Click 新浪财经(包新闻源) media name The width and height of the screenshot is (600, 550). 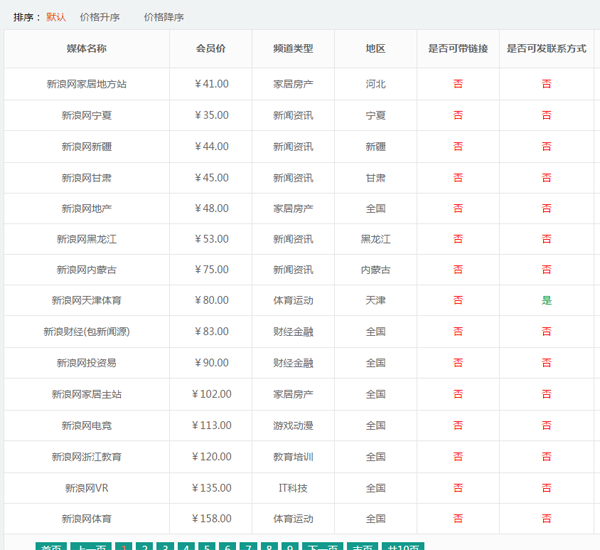pyautogui.click(x=86, y=332)
